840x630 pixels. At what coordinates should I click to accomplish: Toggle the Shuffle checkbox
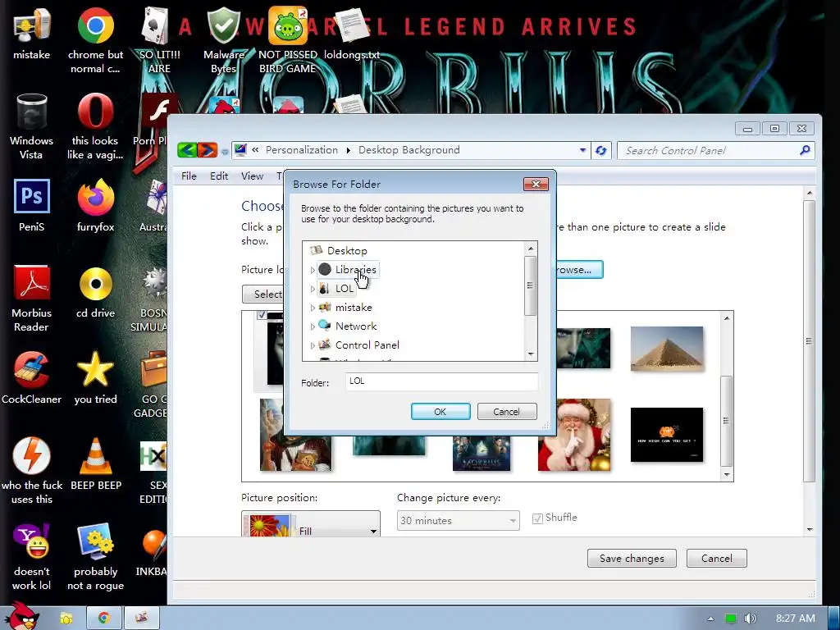[537, 518]
